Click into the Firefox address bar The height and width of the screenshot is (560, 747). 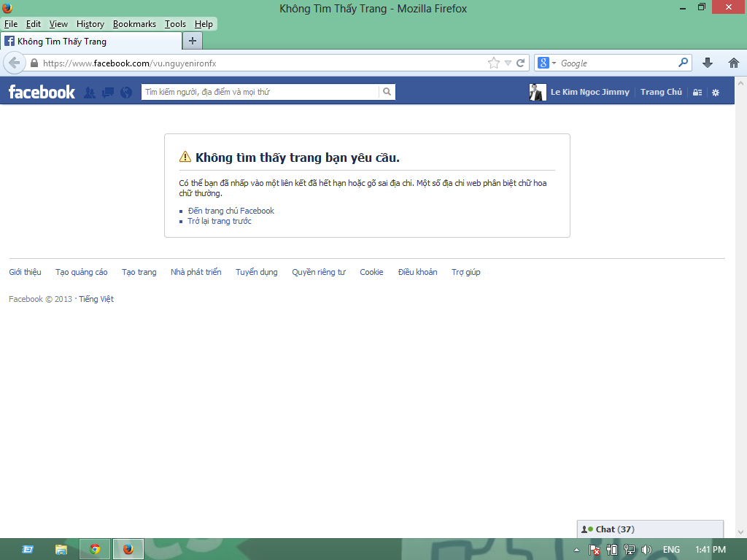[262, 63]
